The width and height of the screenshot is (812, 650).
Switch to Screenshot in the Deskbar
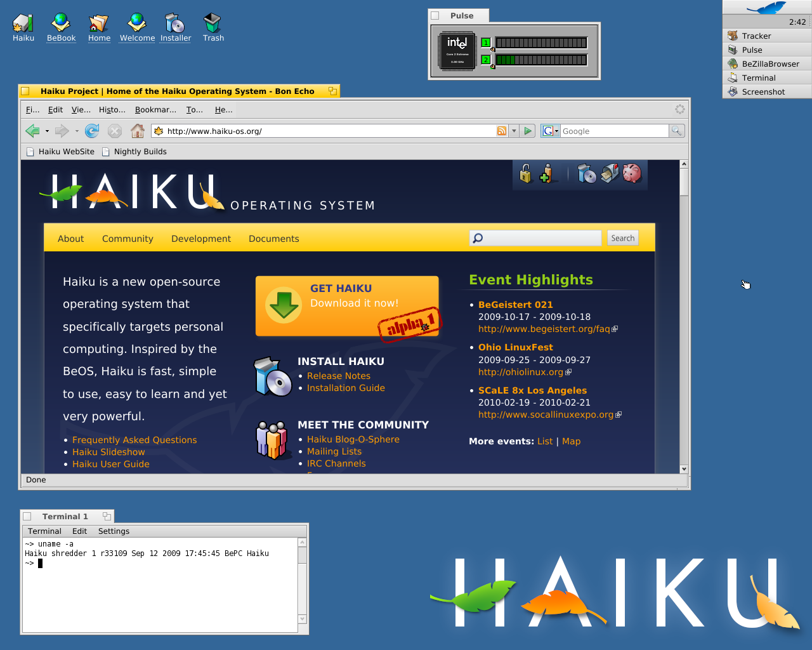pyautogui.click(x=766, y=91)
